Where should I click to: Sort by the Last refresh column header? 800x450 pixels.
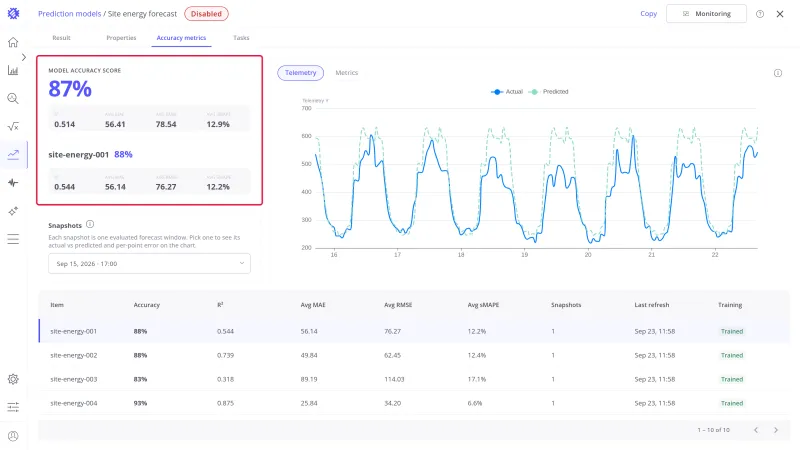[x=652, y=305]
